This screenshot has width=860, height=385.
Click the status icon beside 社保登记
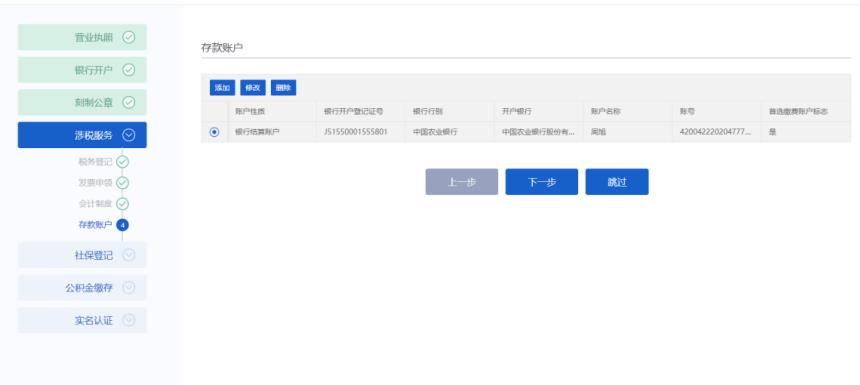pos(128,255)
